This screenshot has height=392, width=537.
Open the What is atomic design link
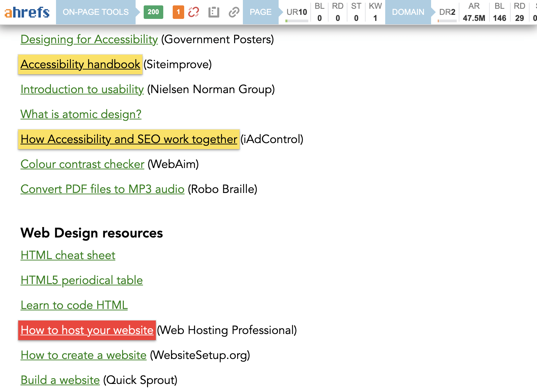pos(81,114)
